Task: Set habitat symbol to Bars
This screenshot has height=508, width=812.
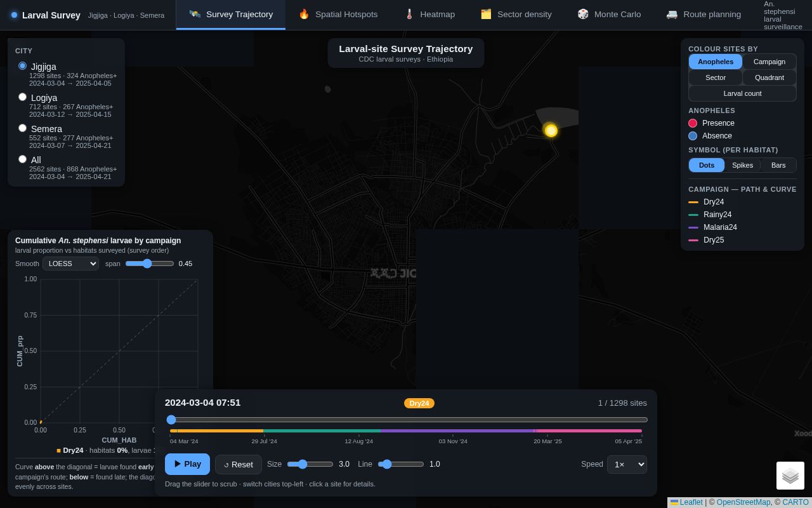Action: pyautogui.click(x=778, y=165)
